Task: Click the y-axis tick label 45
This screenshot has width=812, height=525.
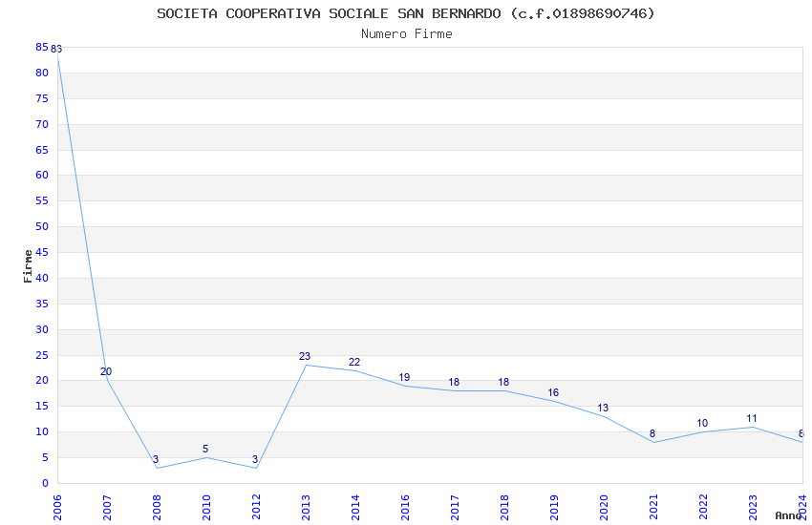Action: pyautogui.click(x=42, y=252)
